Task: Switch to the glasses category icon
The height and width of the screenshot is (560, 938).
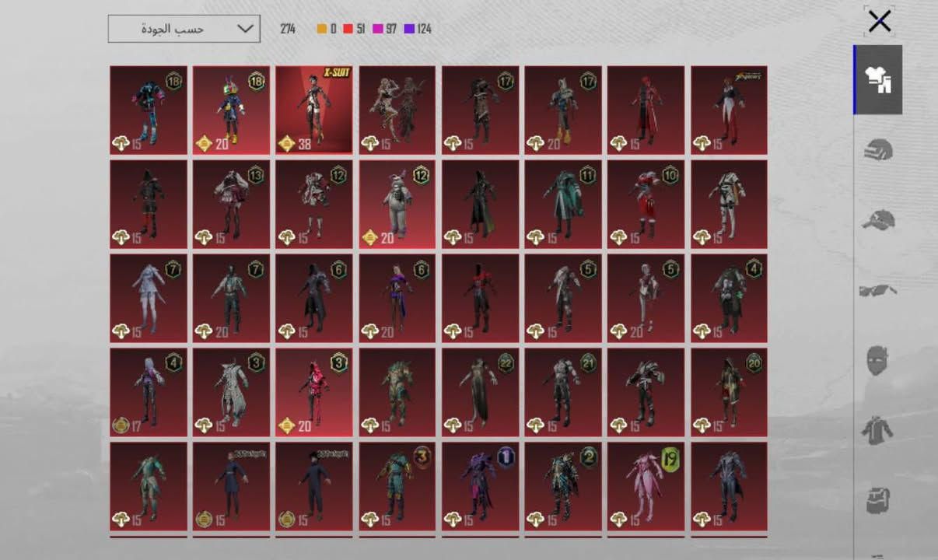Action: 879,290
